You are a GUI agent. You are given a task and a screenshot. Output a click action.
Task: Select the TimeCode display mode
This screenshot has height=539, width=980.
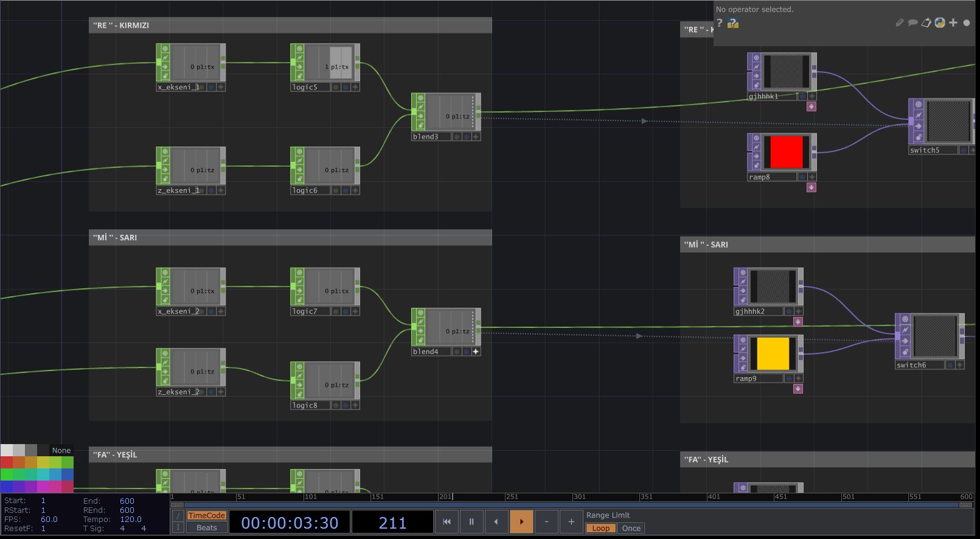pos(206,515)
